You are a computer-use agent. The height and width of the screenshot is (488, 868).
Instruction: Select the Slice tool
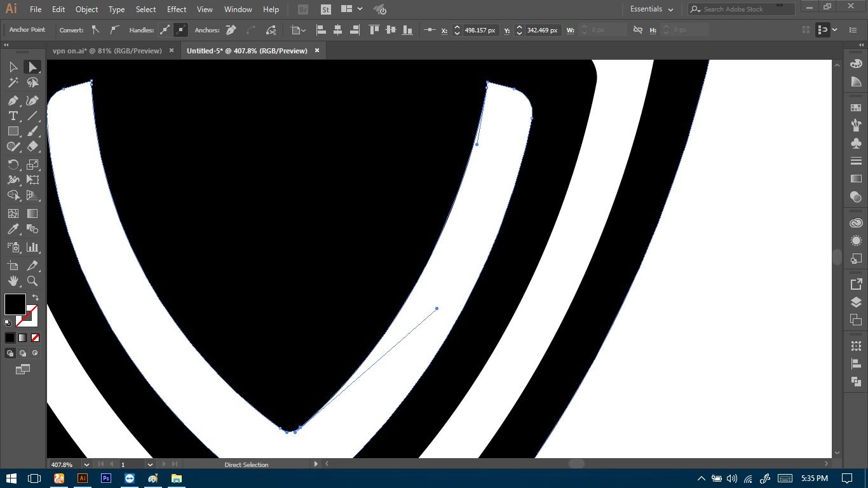pyautogui.click(x=32, y=265)
